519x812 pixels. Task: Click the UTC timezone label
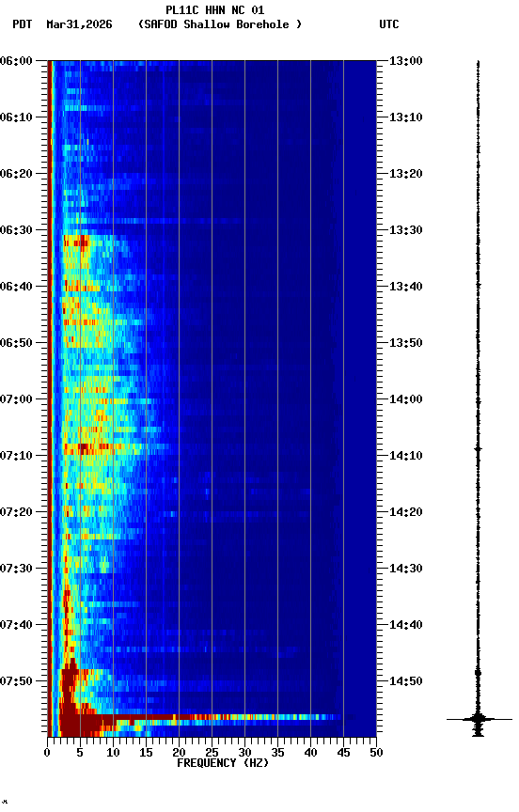click(x=389, y=24)
